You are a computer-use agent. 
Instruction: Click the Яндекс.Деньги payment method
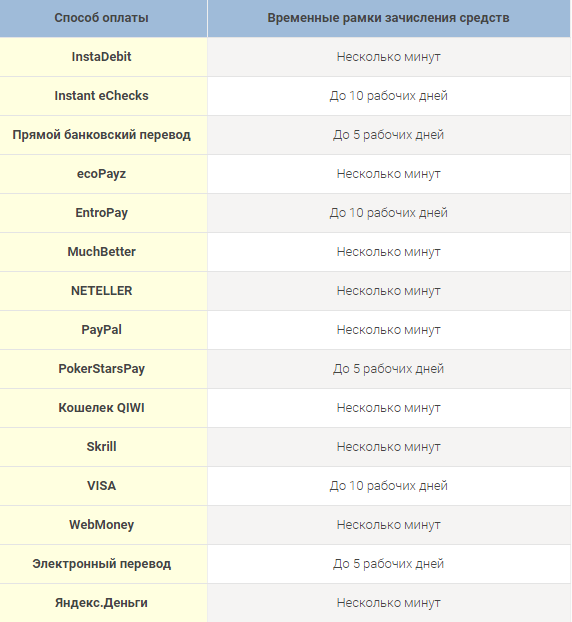101,603
